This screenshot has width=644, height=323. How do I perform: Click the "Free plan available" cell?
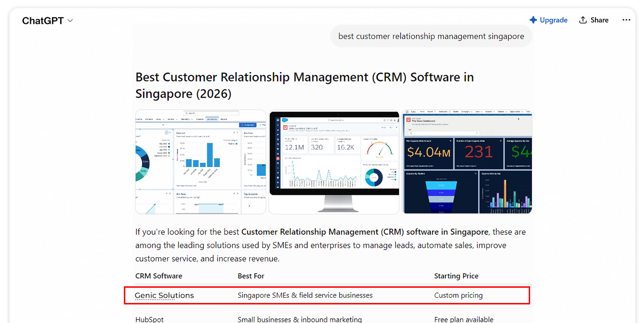[x=464, y=320]
